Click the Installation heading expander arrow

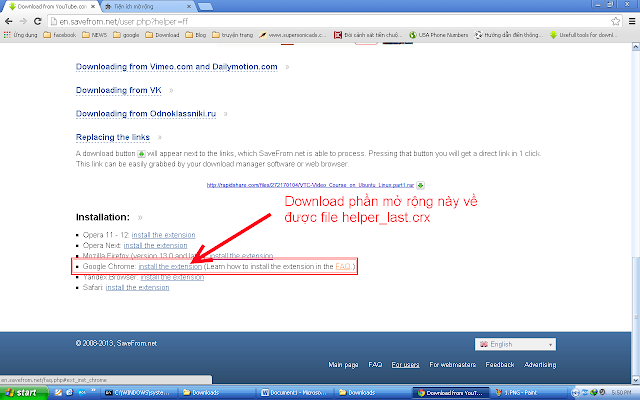140,218
